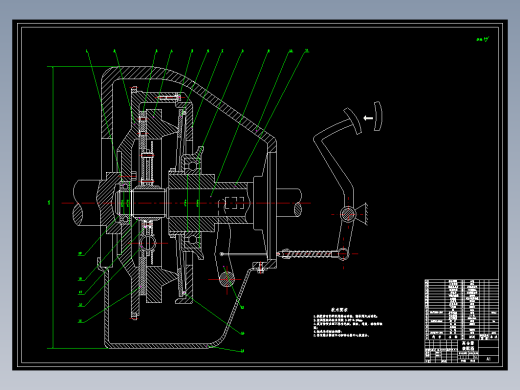
Task: Click the green text in top-right corner
Action: 483,39
